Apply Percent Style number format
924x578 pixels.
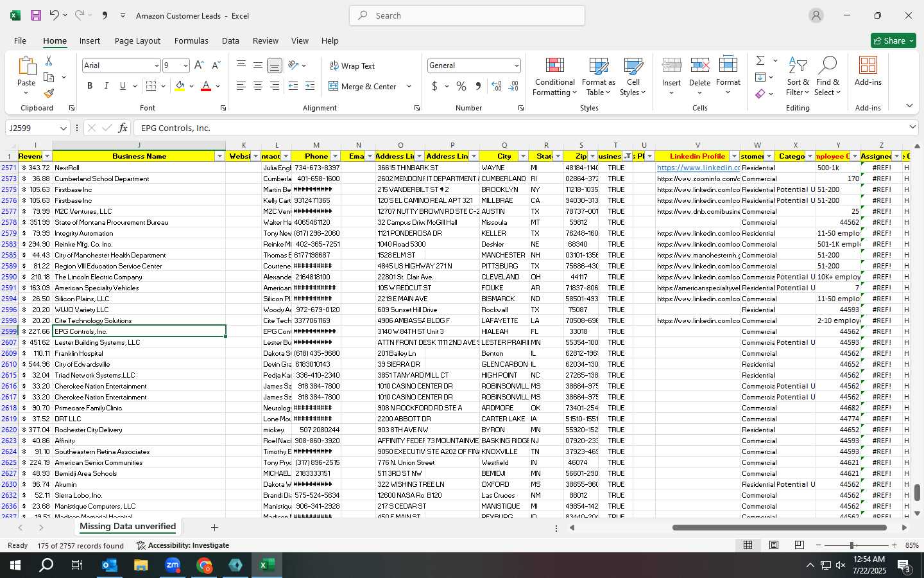tap(461, 86)
